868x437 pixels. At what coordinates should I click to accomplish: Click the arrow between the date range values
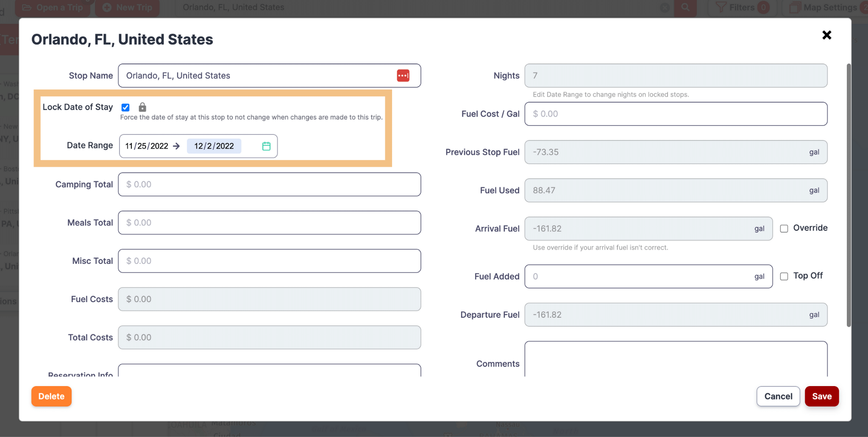pyautogui.click(x=177, y=146)
